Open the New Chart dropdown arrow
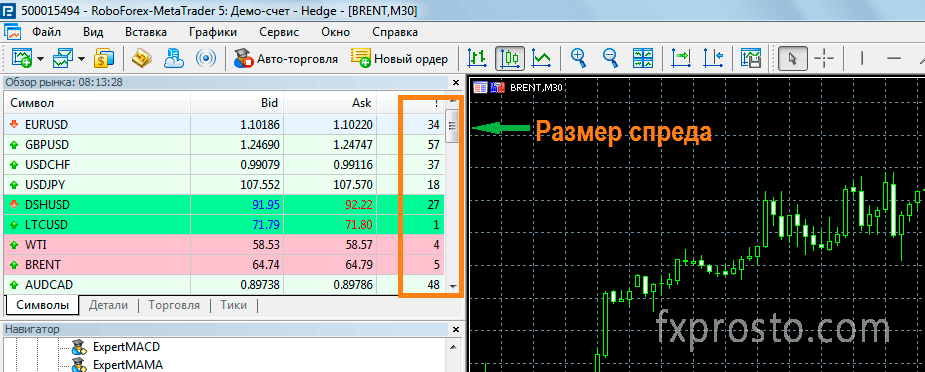The width and height of the screenshot is (925, 372). (41, 59)
